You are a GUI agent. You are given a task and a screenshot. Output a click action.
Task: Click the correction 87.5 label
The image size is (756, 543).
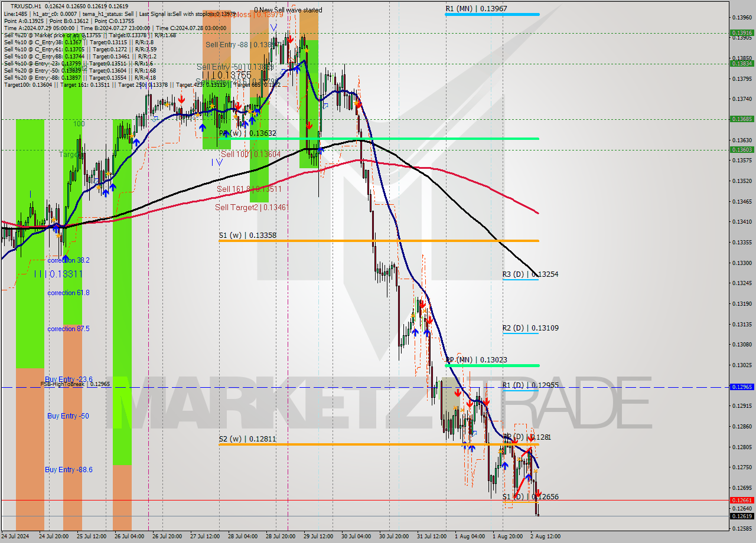coord(69,329)
